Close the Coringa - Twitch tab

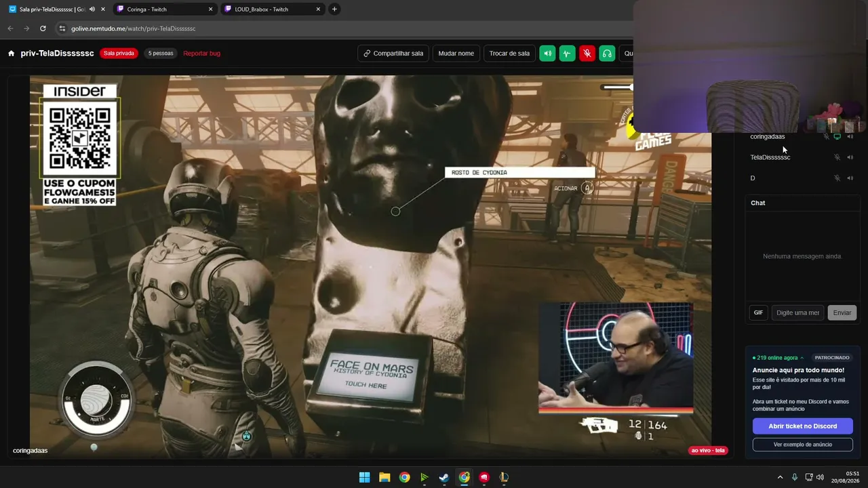tap(210, 9)
